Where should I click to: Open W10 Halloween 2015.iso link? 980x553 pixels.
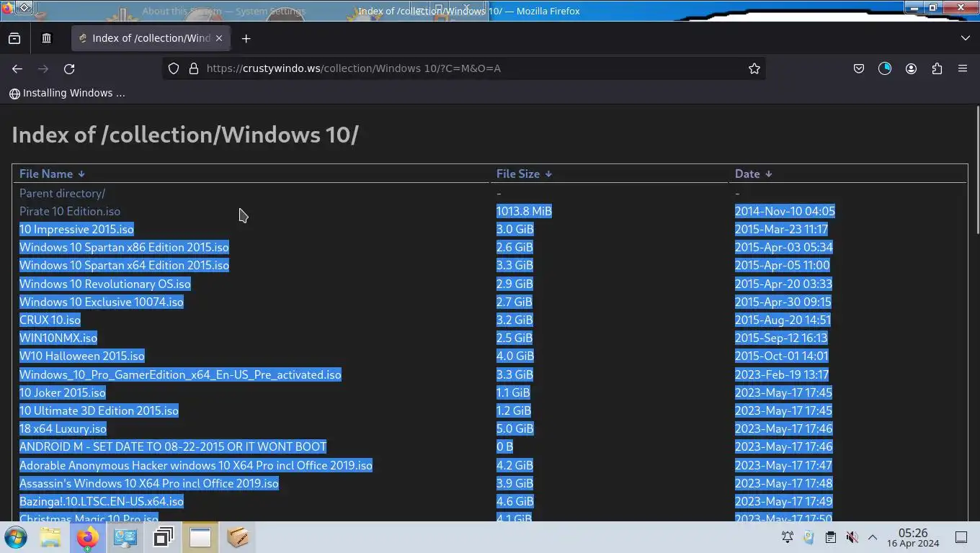[82, 356]
